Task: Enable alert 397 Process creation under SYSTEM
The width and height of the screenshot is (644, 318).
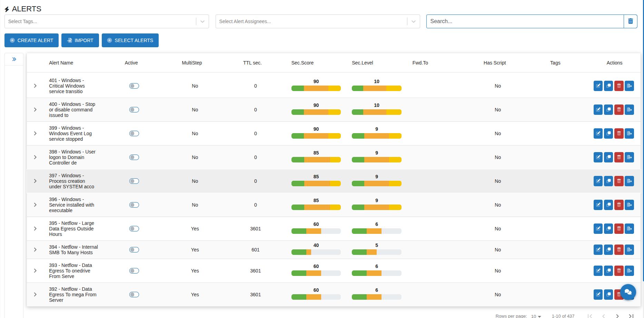Action: pyautogui.click(x=134, y=181)
